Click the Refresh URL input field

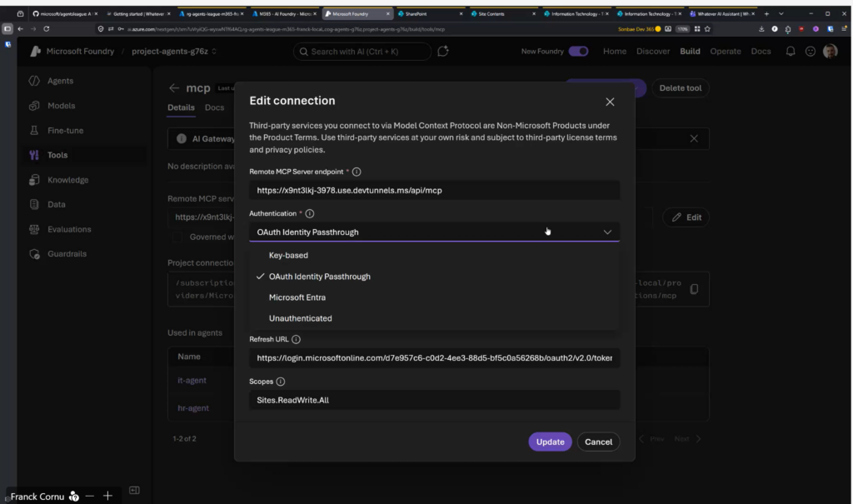pos(434,358)
